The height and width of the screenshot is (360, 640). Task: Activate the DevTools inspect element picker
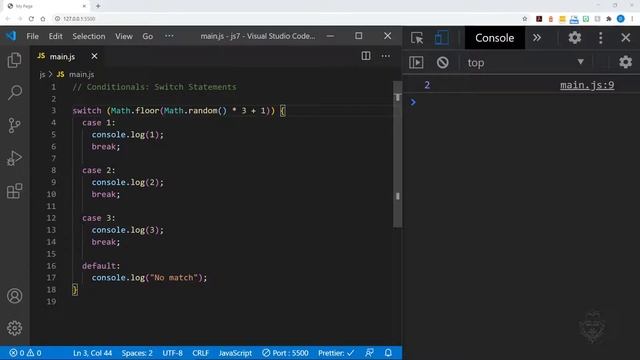coord(417,38)
